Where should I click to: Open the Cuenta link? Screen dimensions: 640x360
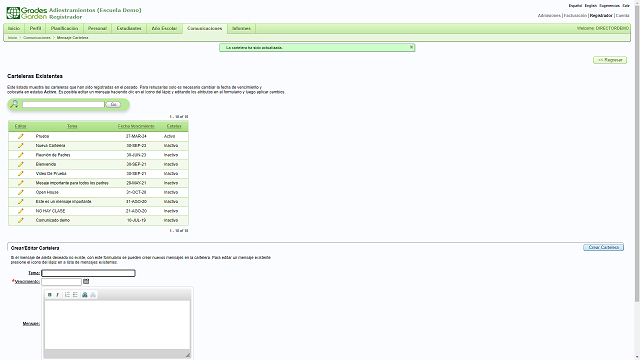[x=622, y=16]
